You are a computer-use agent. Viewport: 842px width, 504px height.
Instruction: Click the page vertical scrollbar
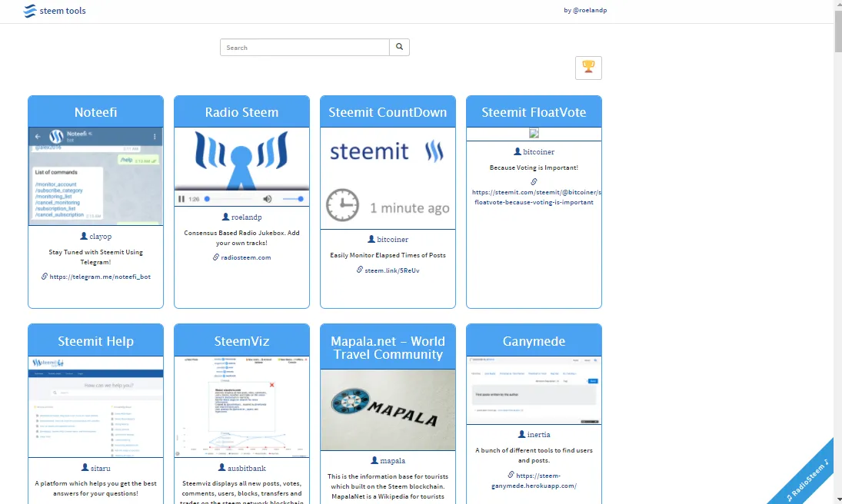[x=837, y=32]
